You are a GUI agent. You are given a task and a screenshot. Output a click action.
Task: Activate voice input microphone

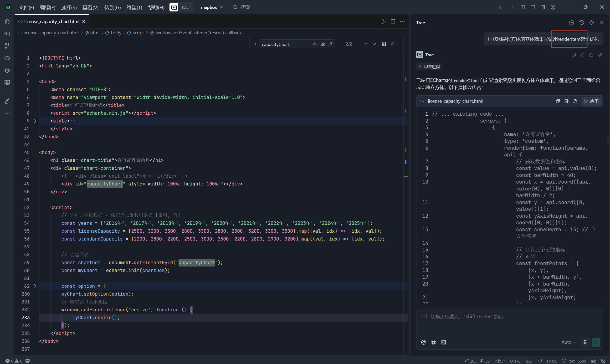coord(585,342)
